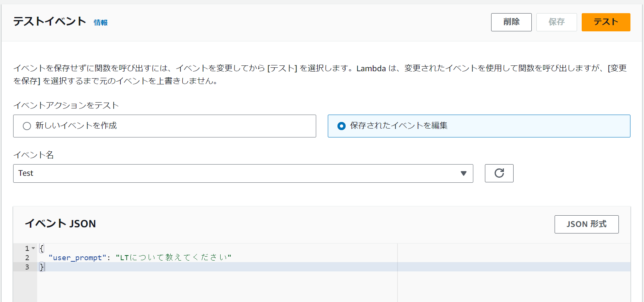
Task: Open the 情報 link beside テストイベント
Action: [101, 22]
